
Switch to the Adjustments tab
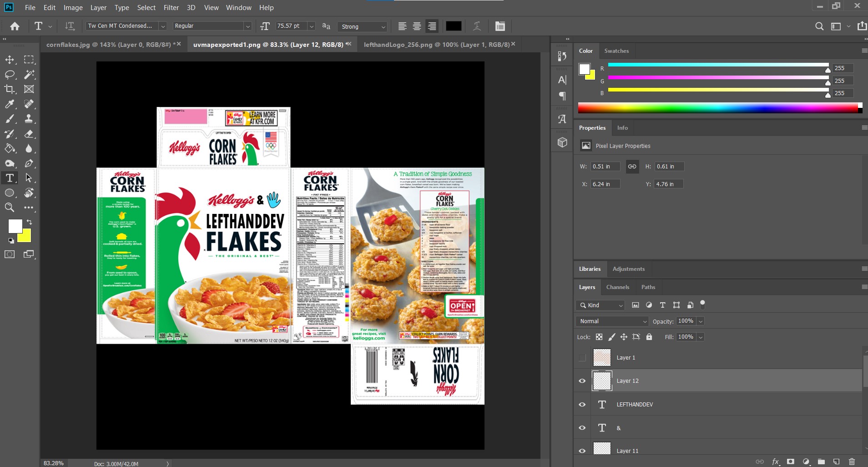(x=629, y=269)
